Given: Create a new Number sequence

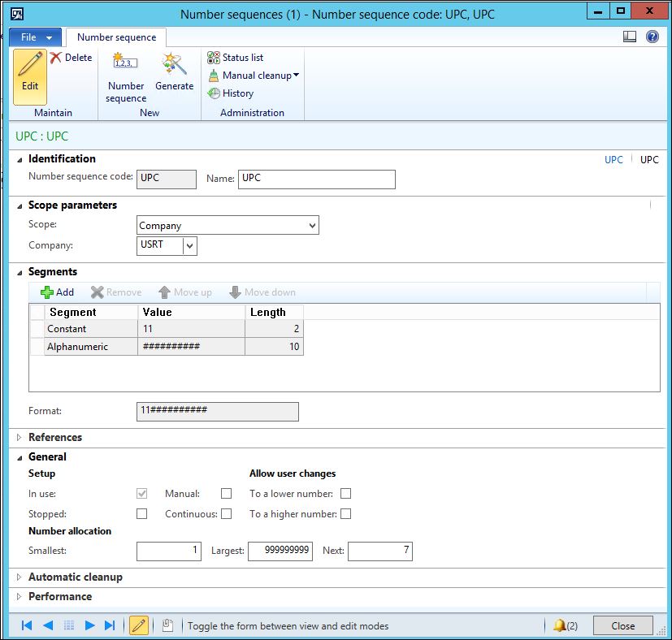Looking at the screenshot, I should tap(126, 77).
